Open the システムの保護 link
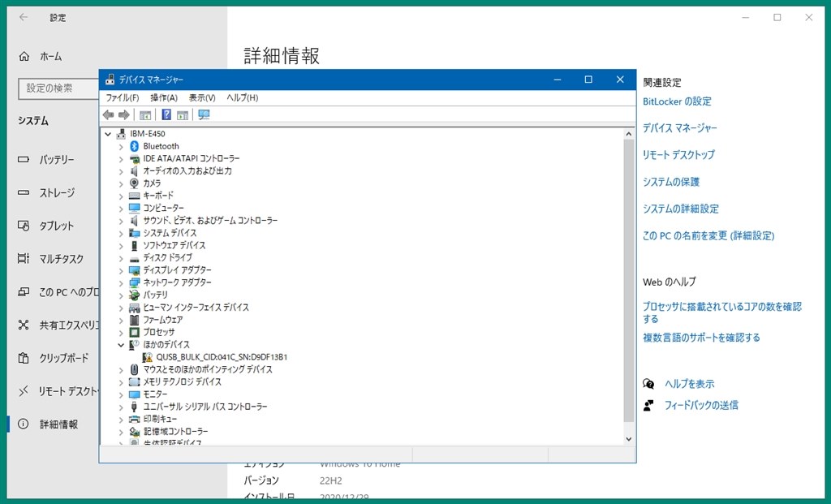Image resolution: width=831 pixels, height=504 pixels. click(x=671, y=182)
